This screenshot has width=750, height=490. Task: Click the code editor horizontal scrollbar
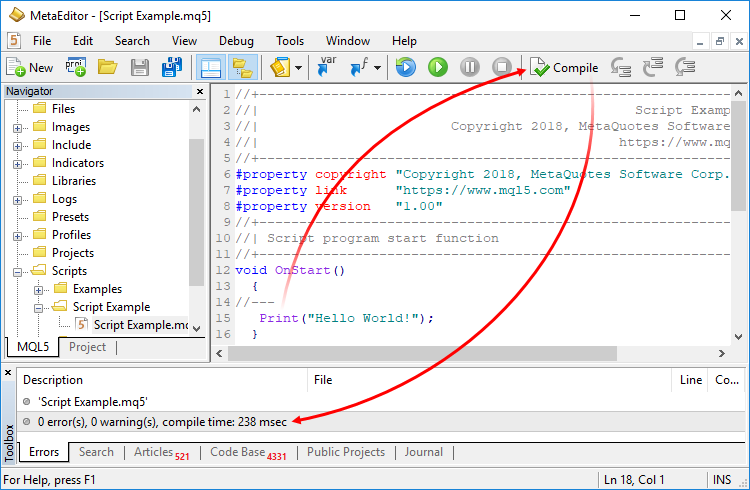[422, 354]
